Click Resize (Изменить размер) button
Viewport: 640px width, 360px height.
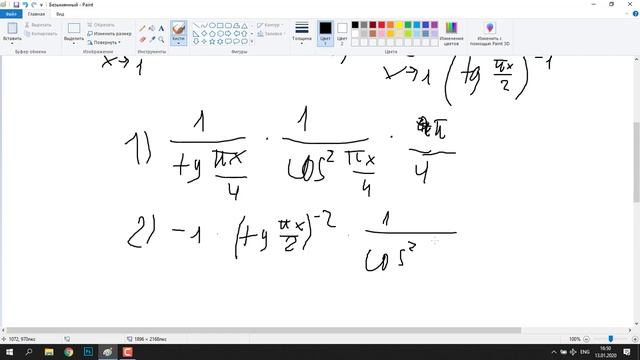pyautogui.click(x=109, y=34)
